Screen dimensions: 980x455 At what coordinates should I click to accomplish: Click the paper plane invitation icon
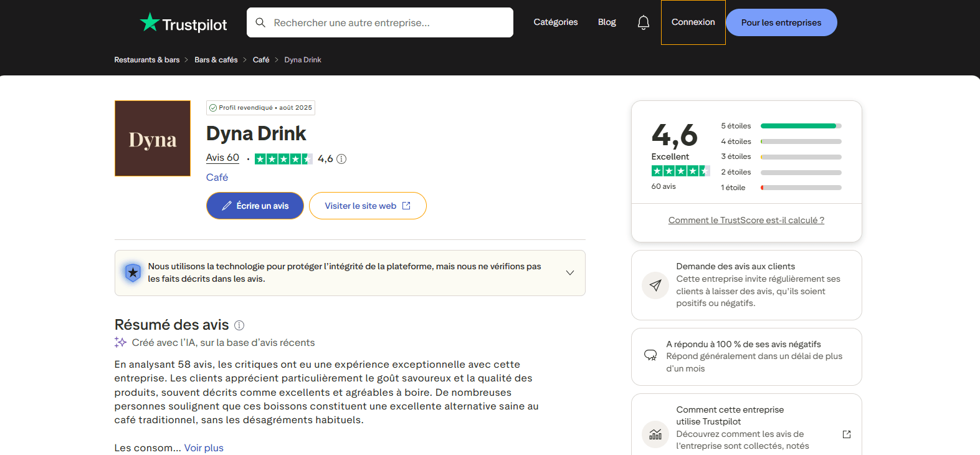pos(655,285)
